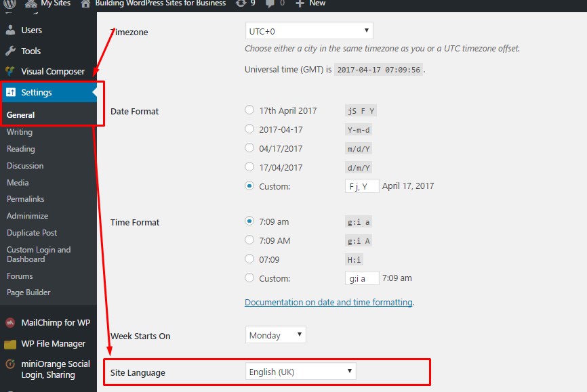Open the Tools menu
Image resolution: width=587 pixels, height=392 pixels.
pos(30,49)
